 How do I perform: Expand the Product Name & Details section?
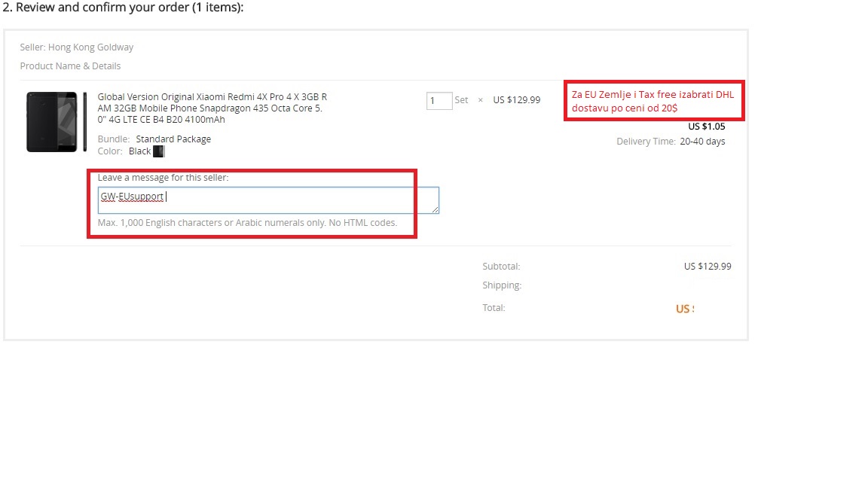70,66
